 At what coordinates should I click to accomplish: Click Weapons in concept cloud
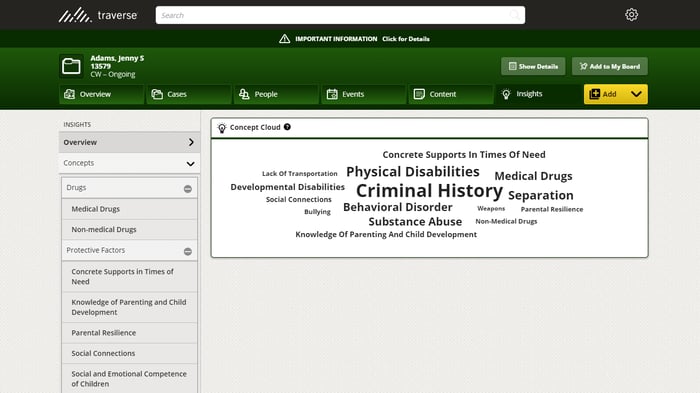pyautogui.click(x=491, y=209)
